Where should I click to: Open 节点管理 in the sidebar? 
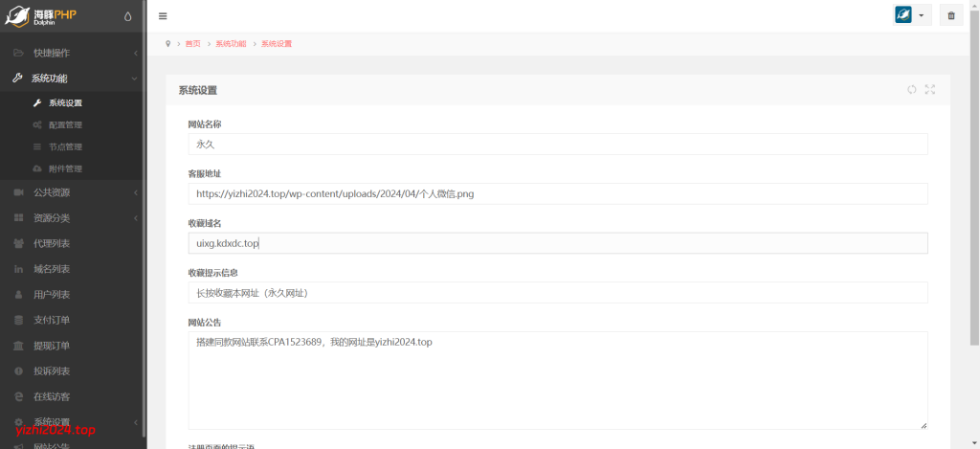[x=65, y=146]
